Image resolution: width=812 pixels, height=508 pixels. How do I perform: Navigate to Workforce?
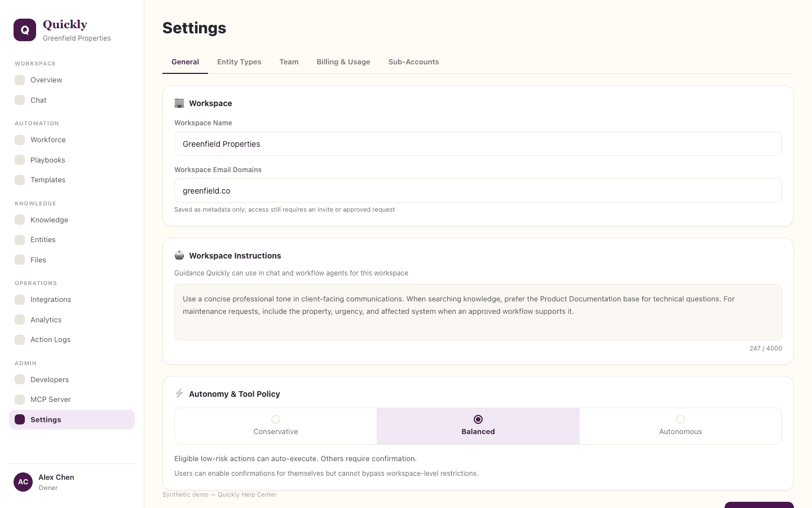[72, 140]
